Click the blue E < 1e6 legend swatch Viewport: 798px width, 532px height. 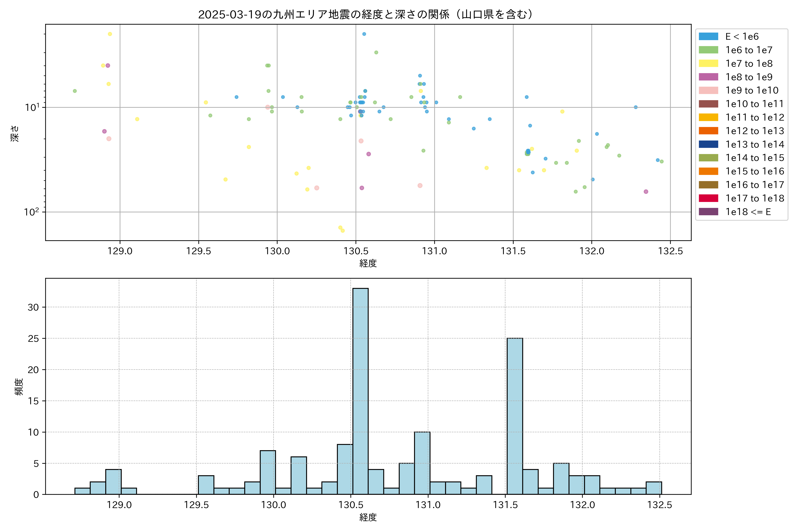coord(708,36)
